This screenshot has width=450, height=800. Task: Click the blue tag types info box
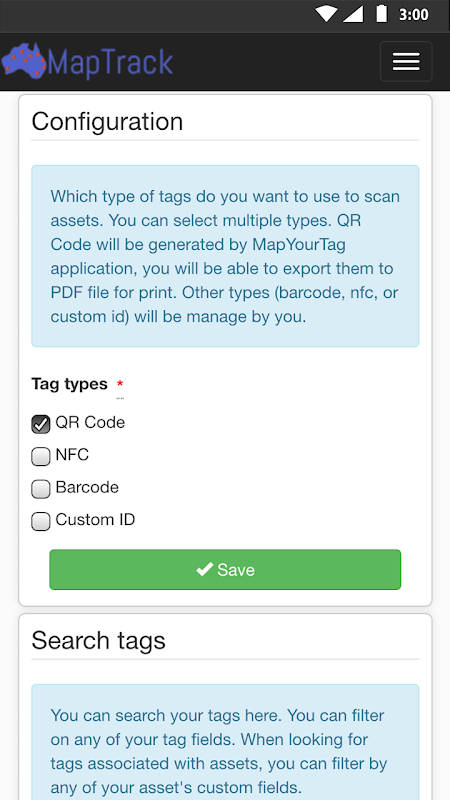[225, 256]
